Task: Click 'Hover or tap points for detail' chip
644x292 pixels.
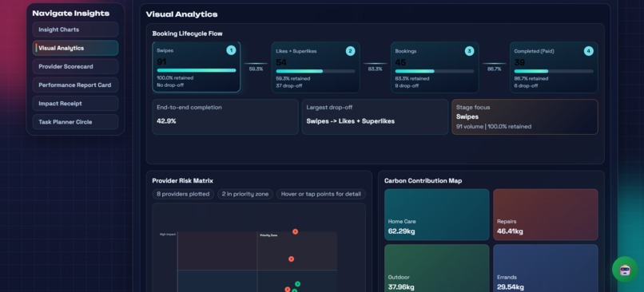Action: pos(320,194)
